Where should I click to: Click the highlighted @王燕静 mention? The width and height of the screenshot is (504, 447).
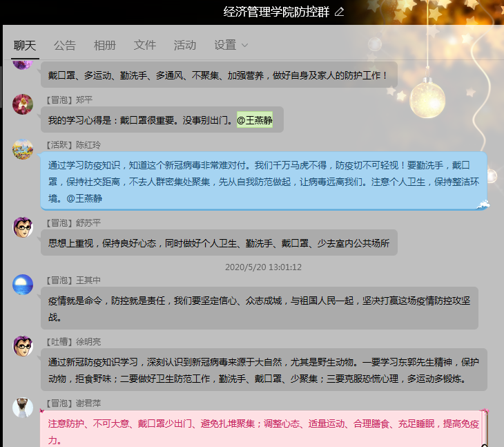[x=255, y=120]
